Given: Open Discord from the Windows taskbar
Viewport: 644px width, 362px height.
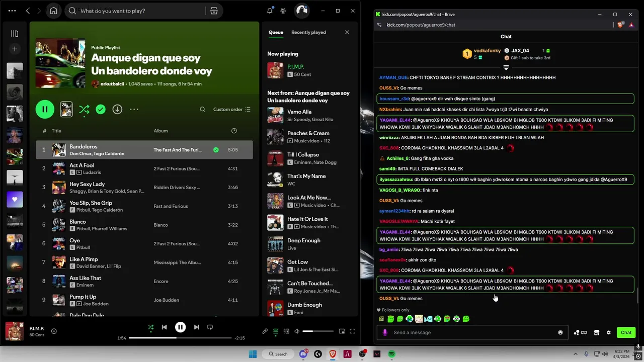Looking at the screenshot, I should 303,354.
